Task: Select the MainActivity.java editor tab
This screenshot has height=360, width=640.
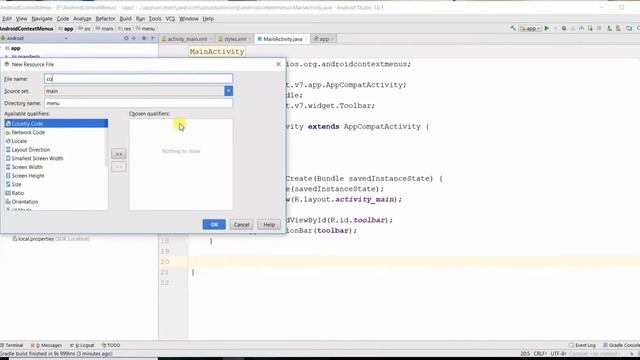Action: coord(282,39)
